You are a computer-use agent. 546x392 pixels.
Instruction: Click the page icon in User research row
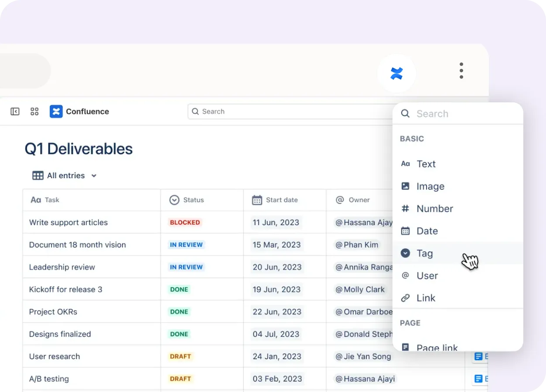point(479,356)
